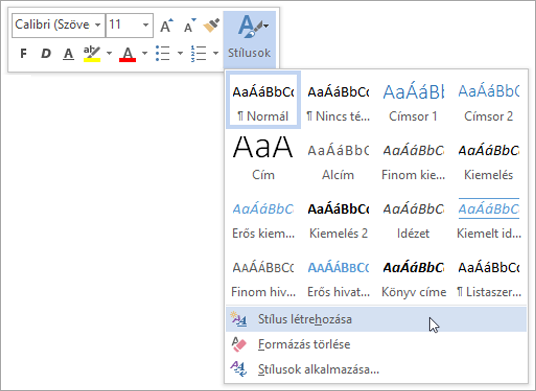
Task: Choose the Kiemelés style
Action: (x=488, y=158)
